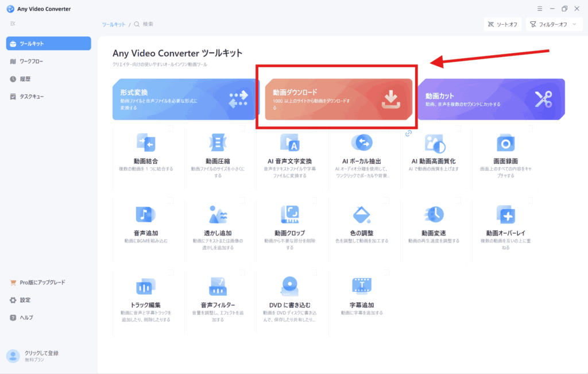Viewport: 588px width, 374px height.
Task: Open the 字幕追加 tool icon
Action: click(x=362, y=286)
